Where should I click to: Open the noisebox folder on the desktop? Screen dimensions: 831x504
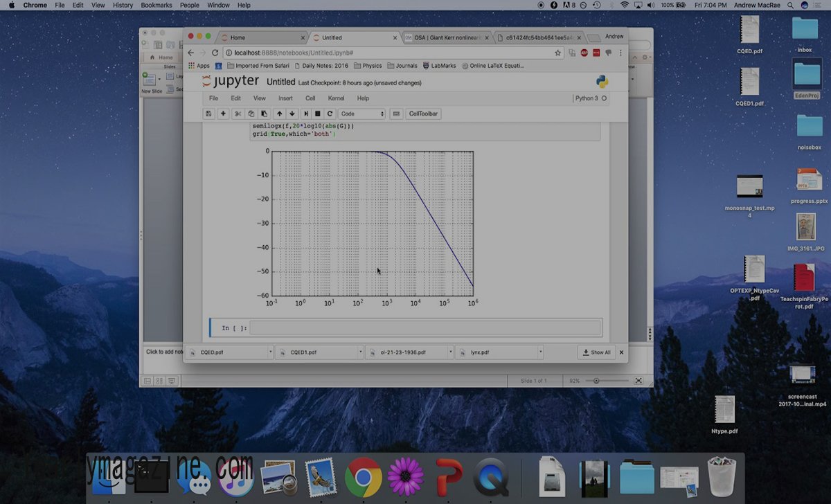(810, 130)
